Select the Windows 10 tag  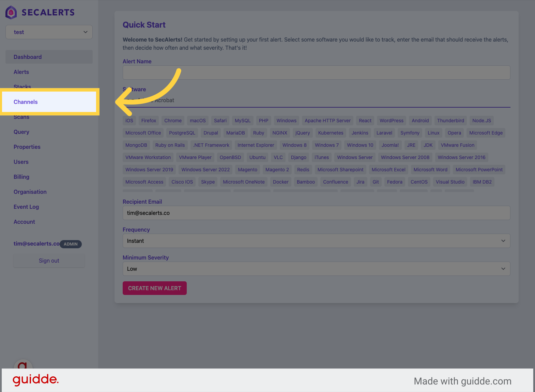360,145
